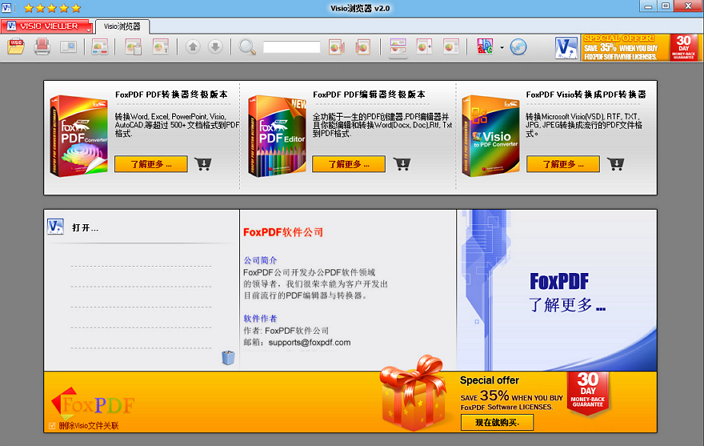Click the Special offer text in the bottom banner

(489, 380)
